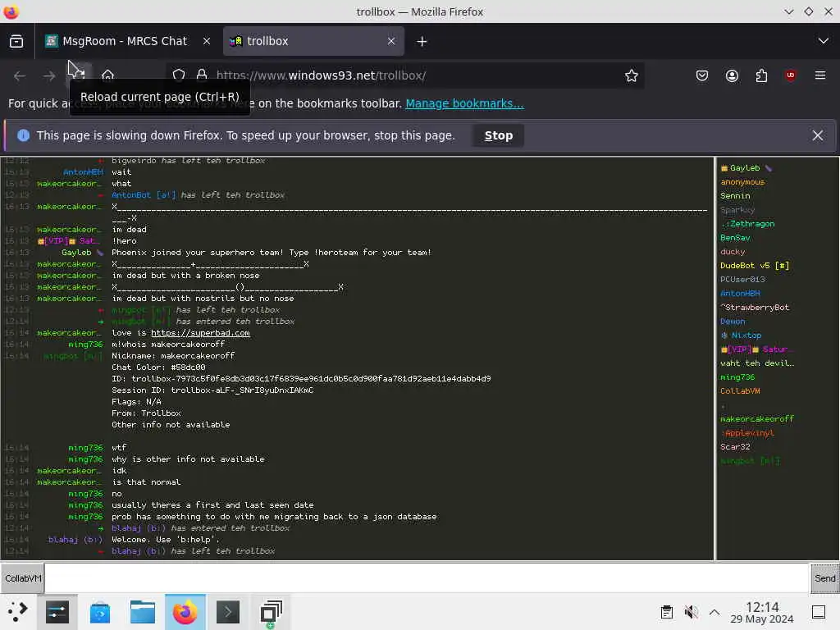Screen dimensions: 840x630
Task: Open uBlock Origin extension icon
Action: (x=790, y=75)
